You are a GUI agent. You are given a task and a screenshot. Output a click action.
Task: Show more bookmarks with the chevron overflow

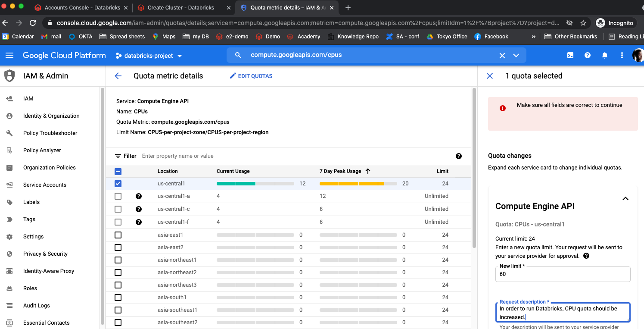tap(534, 37)
